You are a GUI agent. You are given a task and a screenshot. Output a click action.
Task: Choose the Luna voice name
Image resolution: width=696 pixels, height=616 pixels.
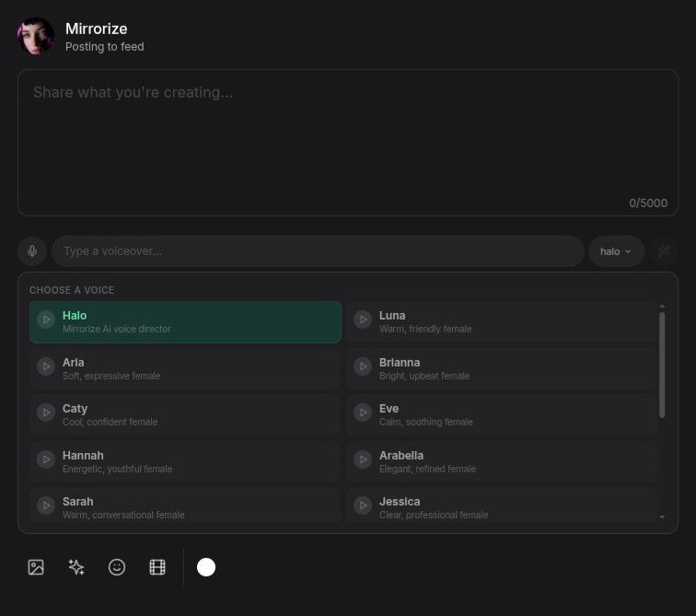[x=392, y=316]
